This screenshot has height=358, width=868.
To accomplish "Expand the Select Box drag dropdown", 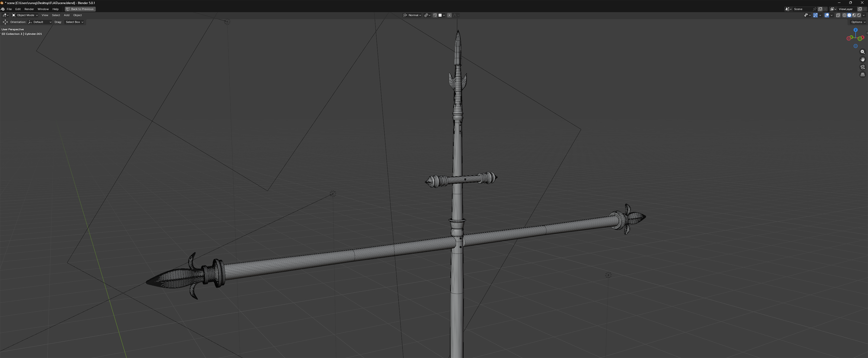I will [x=74, y=22].
